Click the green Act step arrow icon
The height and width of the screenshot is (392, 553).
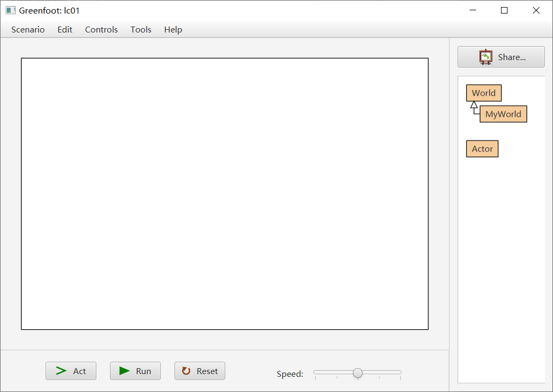click(x=61, y=371)
